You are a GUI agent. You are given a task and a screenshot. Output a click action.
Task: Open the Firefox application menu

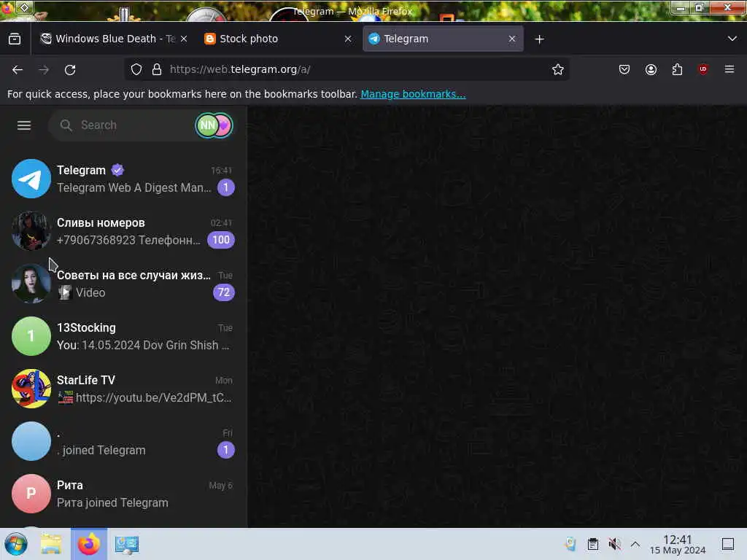coord(729,69)
